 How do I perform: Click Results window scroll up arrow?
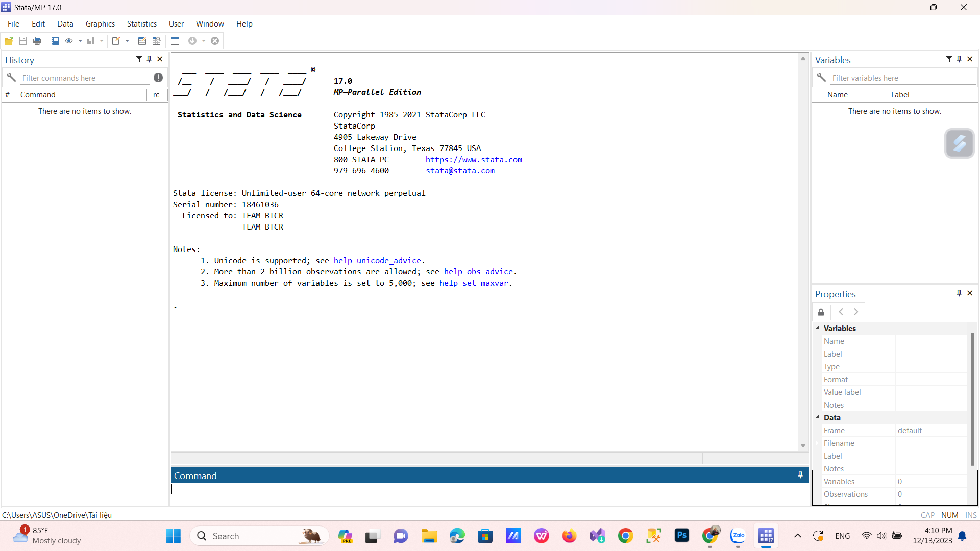(803, 59)
